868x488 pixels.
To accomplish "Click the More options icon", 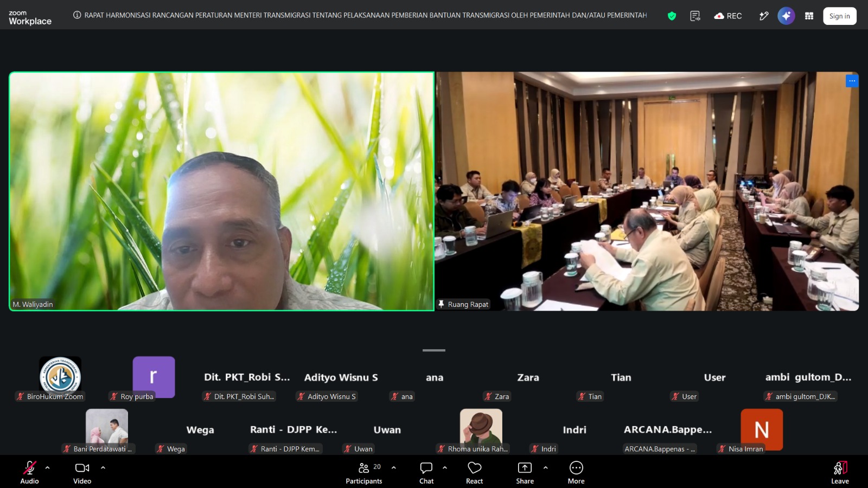I will click(576, 473).
